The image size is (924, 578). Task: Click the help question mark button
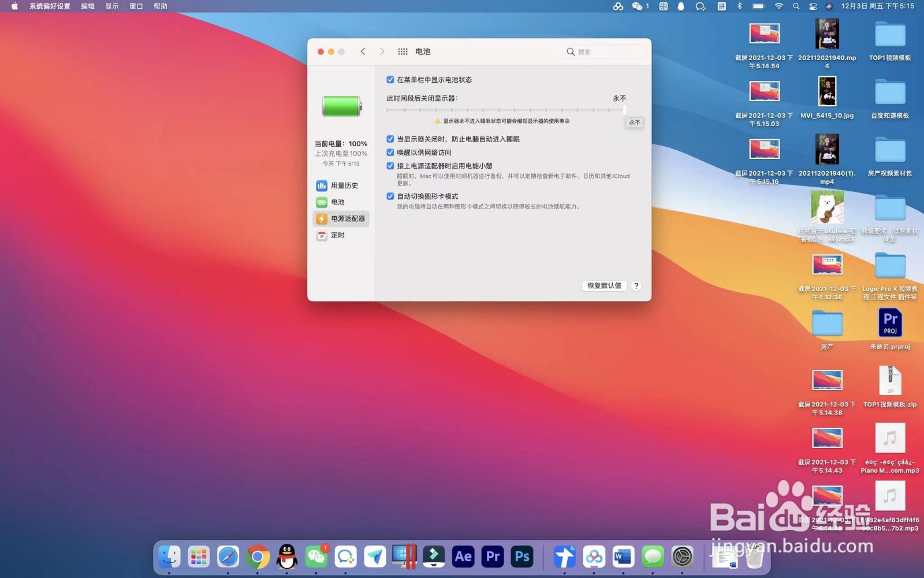[x=636, y=286]
